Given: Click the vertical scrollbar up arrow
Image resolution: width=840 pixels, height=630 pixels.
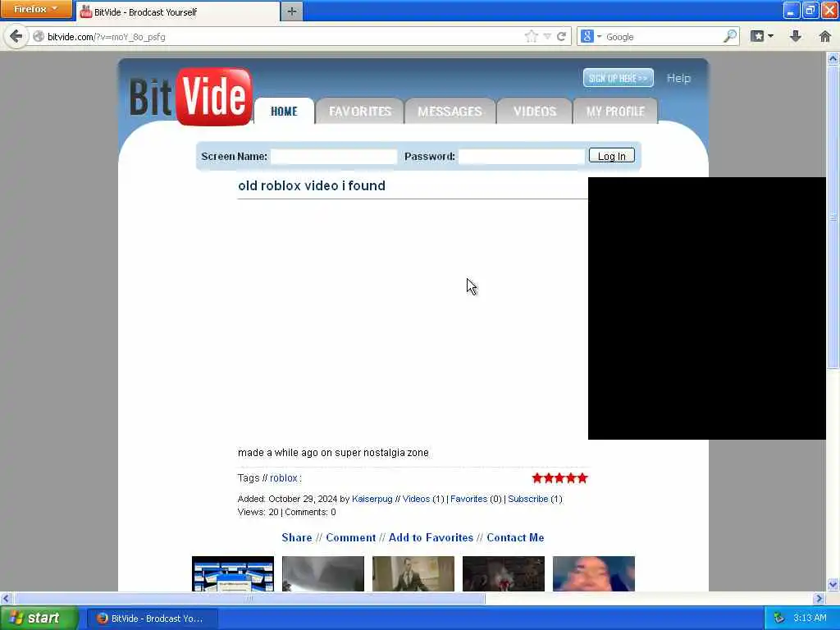Looking at the screenshot, I should (x=833, y=58).
